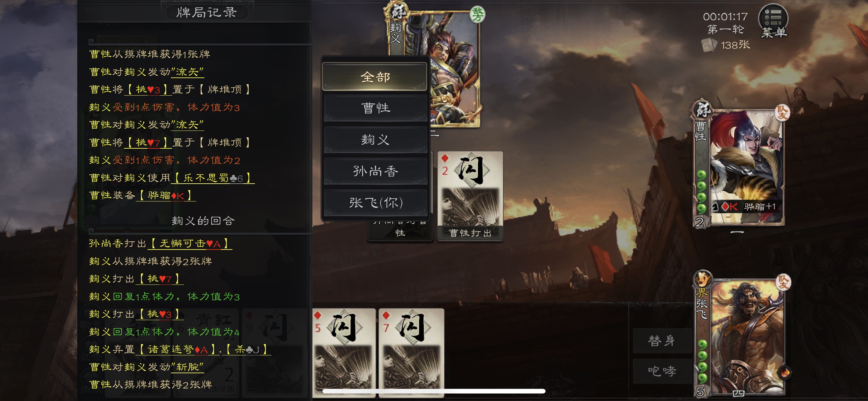
Task: Select the 闪 diamond 5 hand card
Action: [x=344, y=352]
